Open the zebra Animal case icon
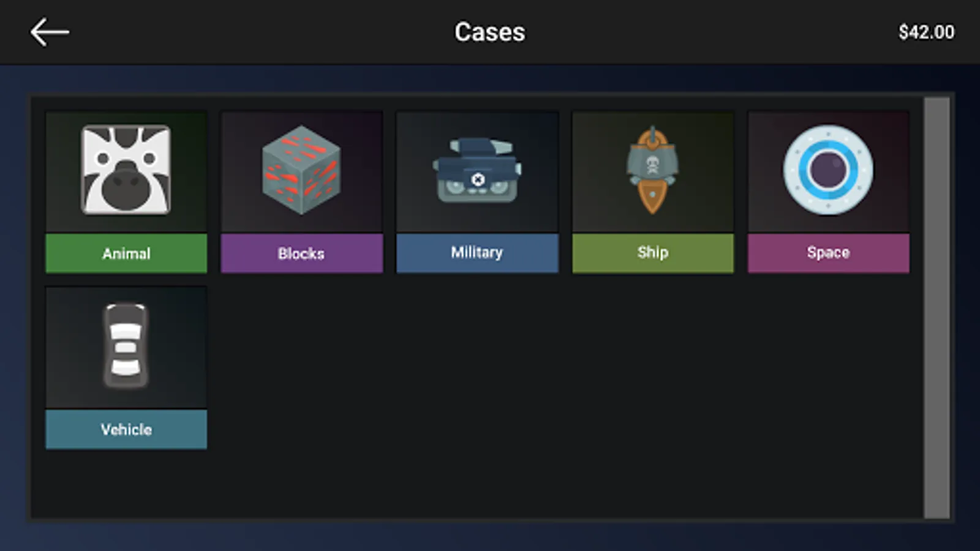The width and height of the screenshot is (980, 551). (126, 170)
